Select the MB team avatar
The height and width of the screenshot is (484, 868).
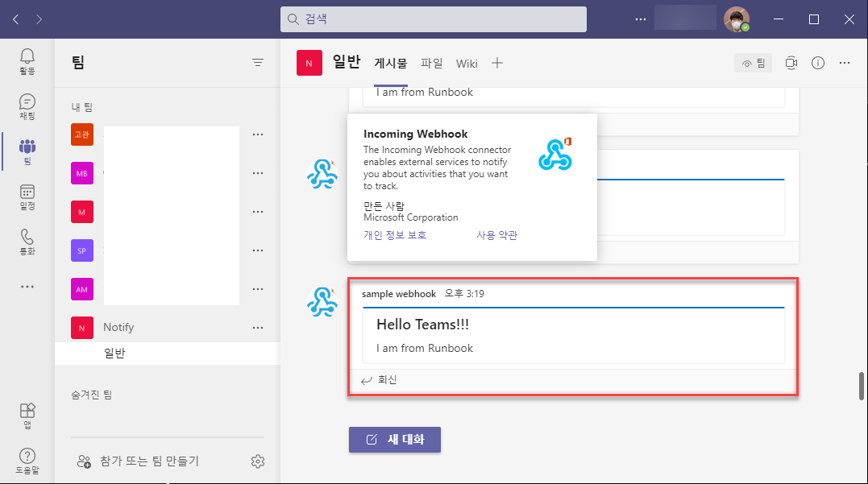[x=82, y=173]
